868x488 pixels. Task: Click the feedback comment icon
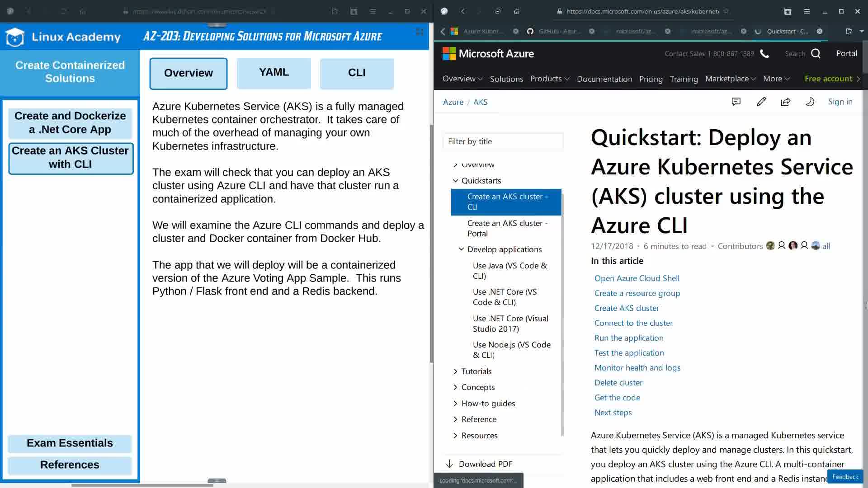pos(736,102)
